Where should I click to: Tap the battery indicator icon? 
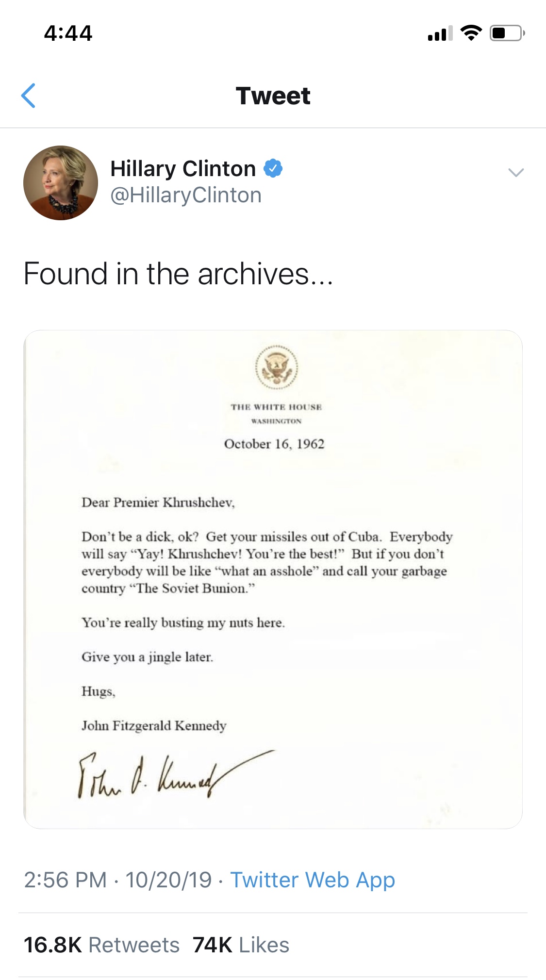[507, 33]
